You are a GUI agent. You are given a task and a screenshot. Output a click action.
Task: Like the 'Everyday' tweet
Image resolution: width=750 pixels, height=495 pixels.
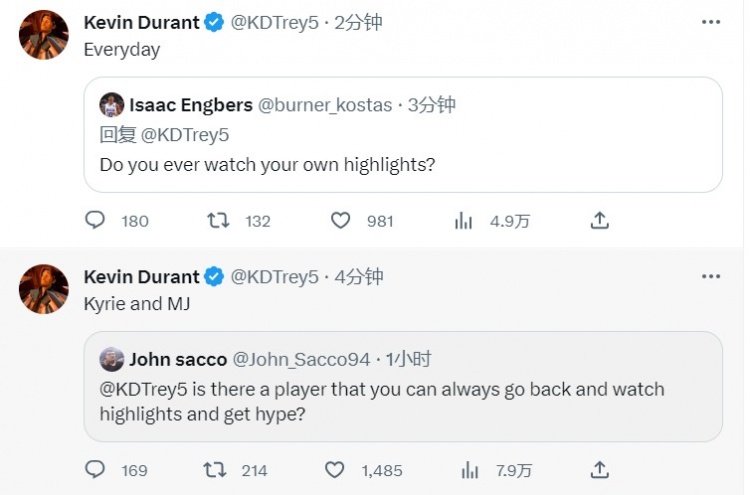click(x=341, y=220)
